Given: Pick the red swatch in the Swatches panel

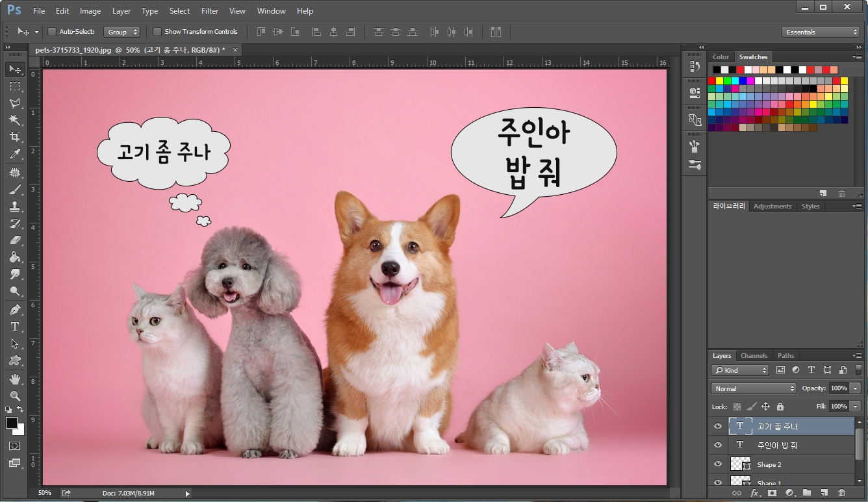Looking at the screenshot, I should coord(713,80).
